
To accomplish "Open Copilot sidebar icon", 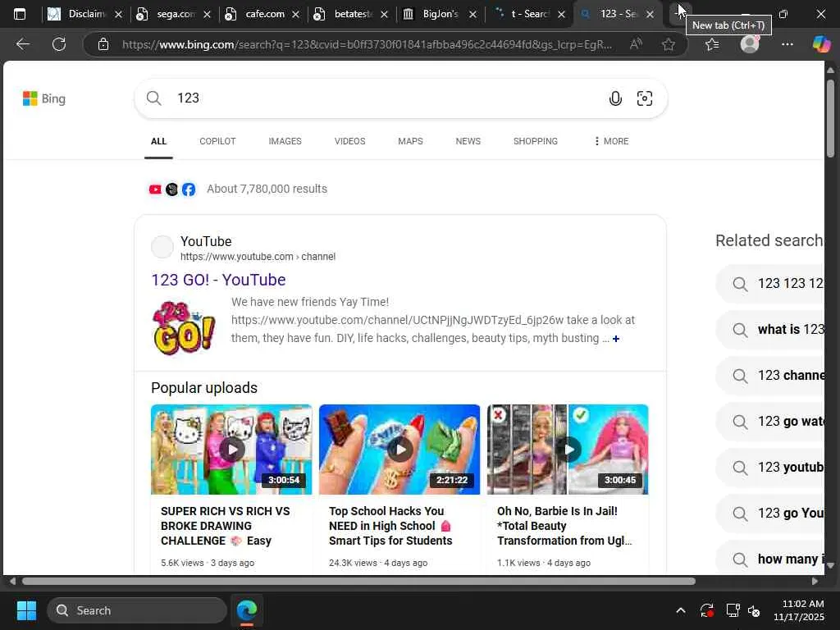I will point(821,44).
